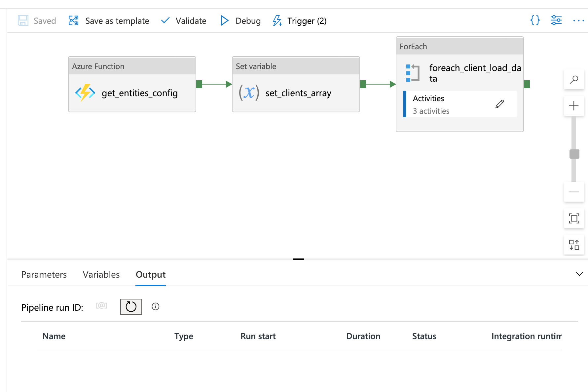The height and width of the screenshot is (392, 588).
Task: Edit the ForEach activities with pencil icon
Action: point(499,104)
